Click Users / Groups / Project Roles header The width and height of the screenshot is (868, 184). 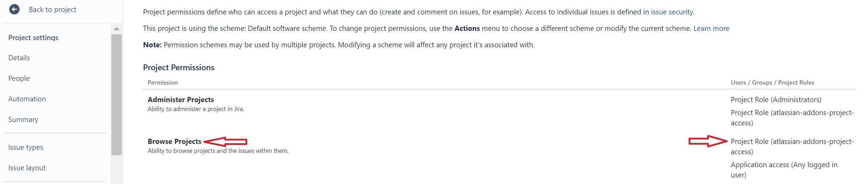point(772,83)
